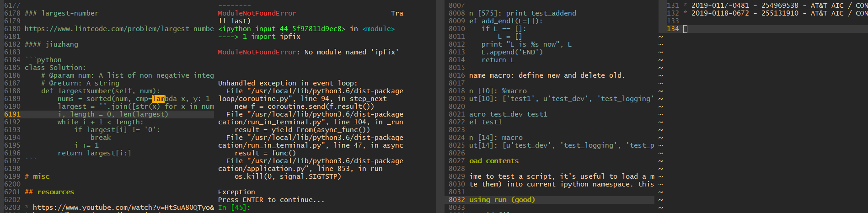Click the '### largest-number' heading line
Image resolution: width=868 pixels, height=213 pixels.
(x=61, y=13)
